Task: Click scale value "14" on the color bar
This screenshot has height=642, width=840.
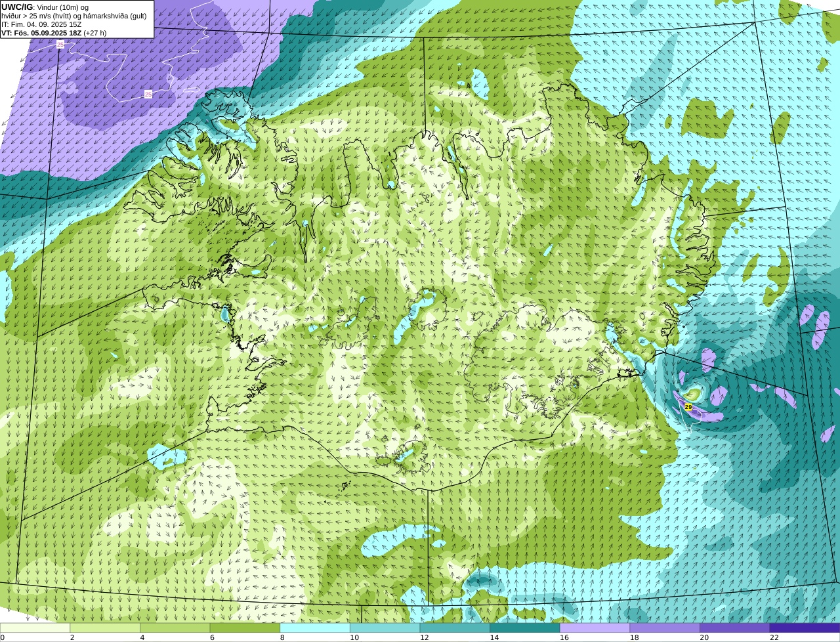Action: click(x=494, y=637)
